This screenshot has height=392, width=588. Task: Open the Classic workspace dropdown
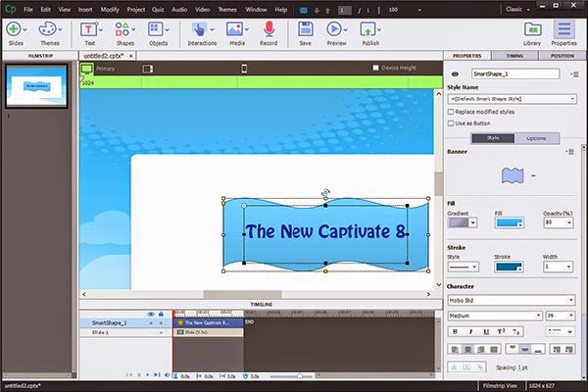[517, 10]
